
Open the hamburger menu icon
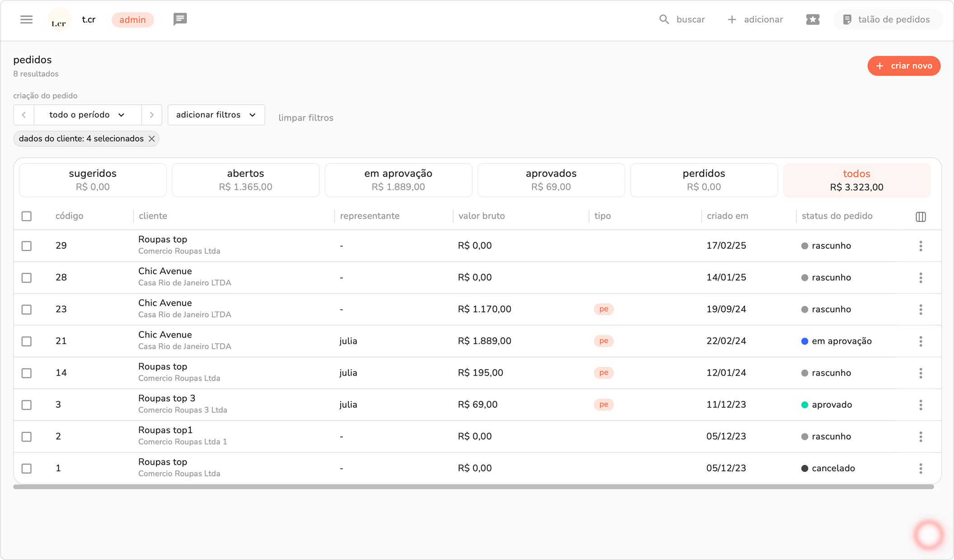point(26,19)
